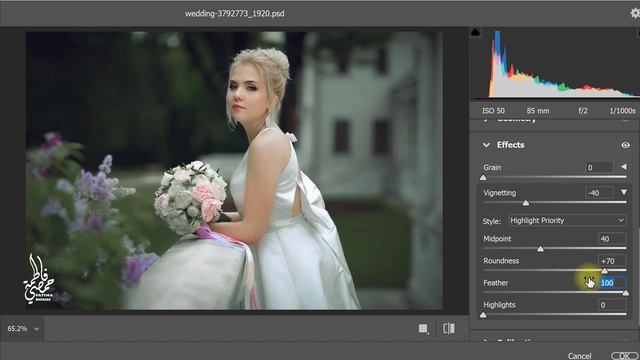
Task: Click the OK button
Action: pyautogui.click(x=625, y=356)
